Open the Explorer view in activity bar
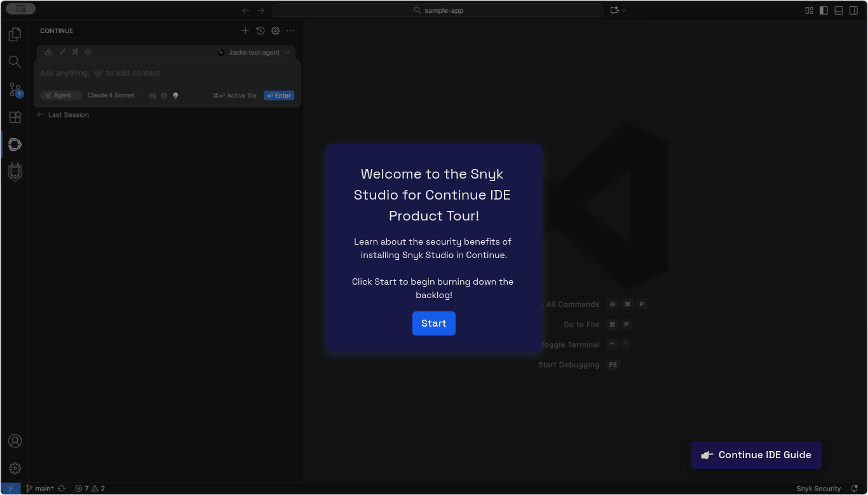 [15, 34]
